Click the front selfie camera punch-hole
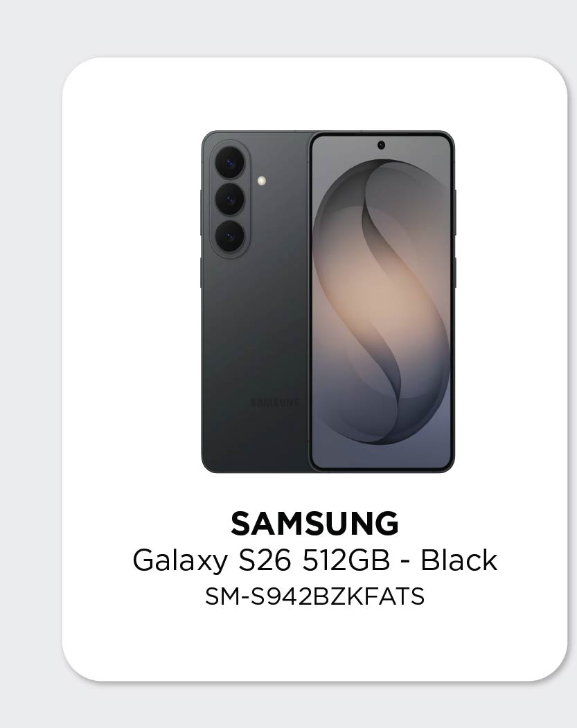 click(381, 145)
